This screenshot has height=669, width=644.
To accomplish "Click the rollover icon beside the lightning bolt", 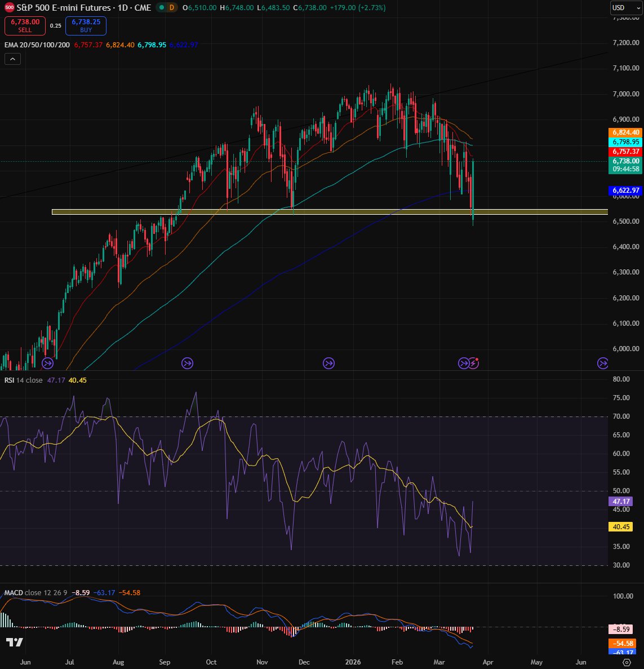I will [463, 363].
